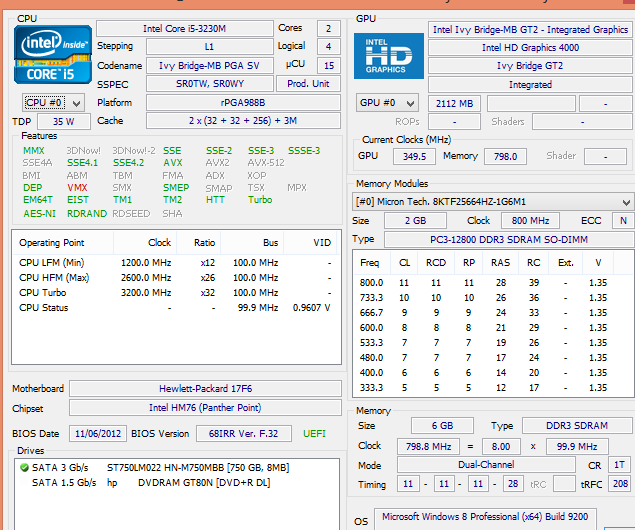The height and width of the screenshot is (530, 635).
Task: Open the CPU #0 selector dropdown
Action: pyautogui.click(x=53, y=102)
